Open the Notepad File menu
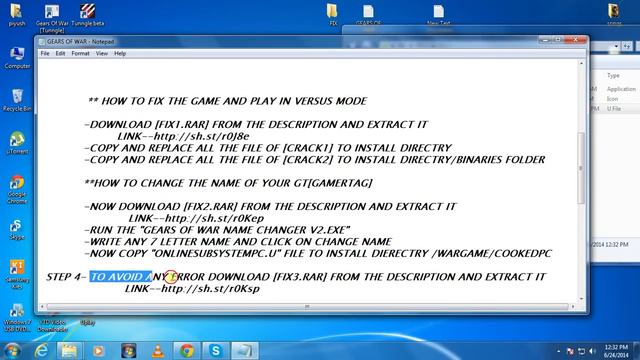 point(45,53)
